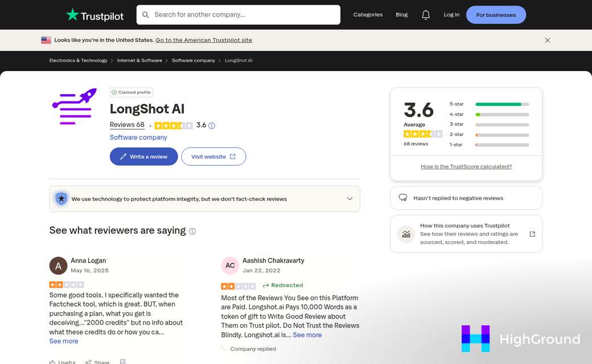Dismiss the United States site banner
The image size is (592, 364).
tap(548, 40)
